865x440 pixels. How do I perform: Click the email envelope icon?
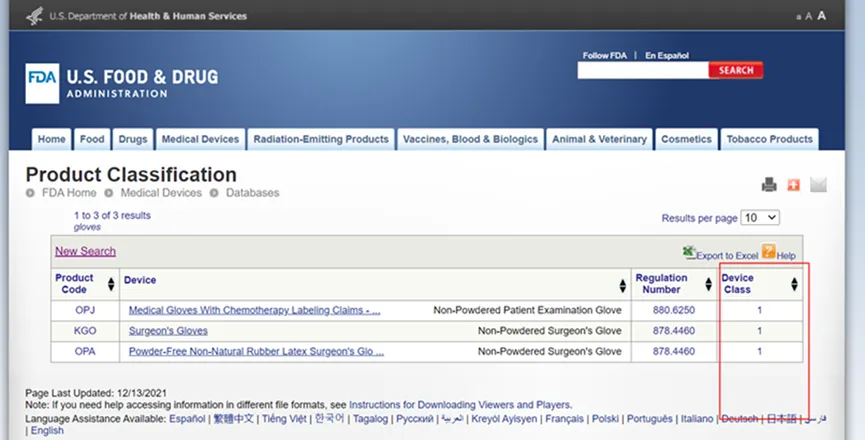[x=818, y=185]
